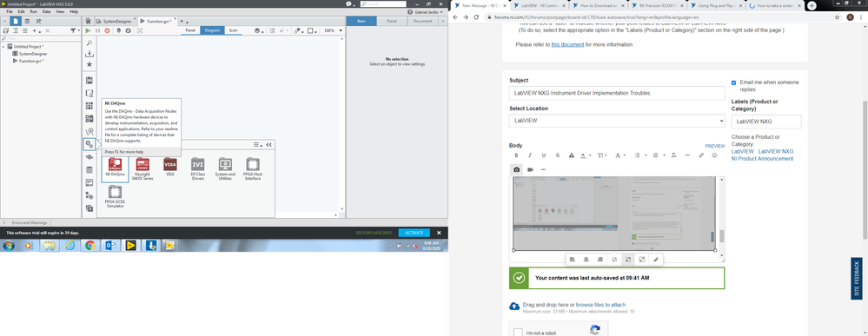Insert photo using camera icon in editor
Screen dimensions: 868x336
[516, 169]
